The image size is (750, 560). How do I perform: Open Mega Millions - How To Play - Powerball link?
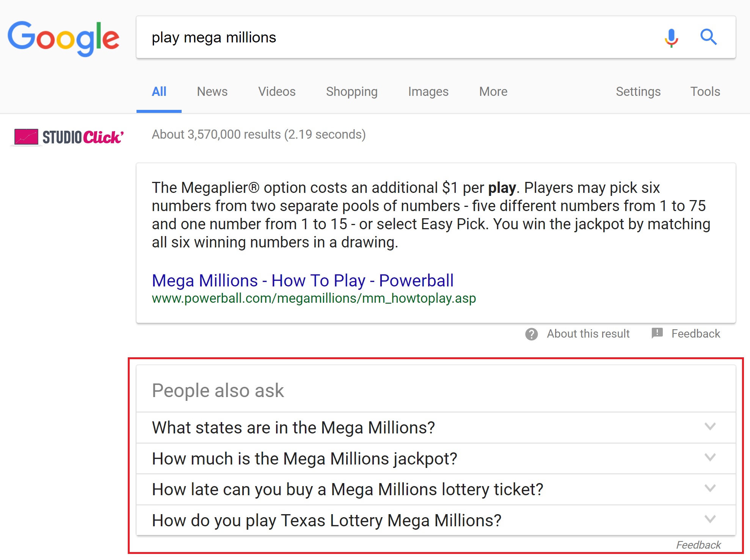[x=303, y=281]
